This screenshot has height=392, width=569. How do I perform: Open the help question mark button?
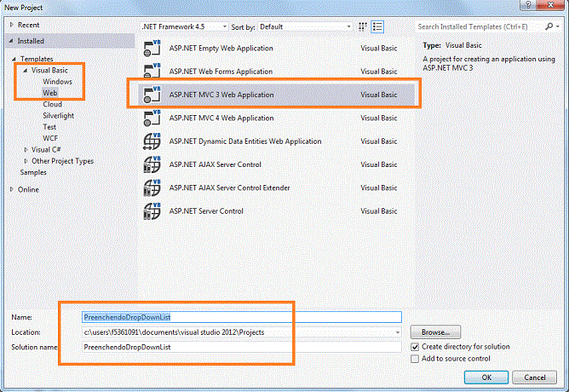coord(528,5)
